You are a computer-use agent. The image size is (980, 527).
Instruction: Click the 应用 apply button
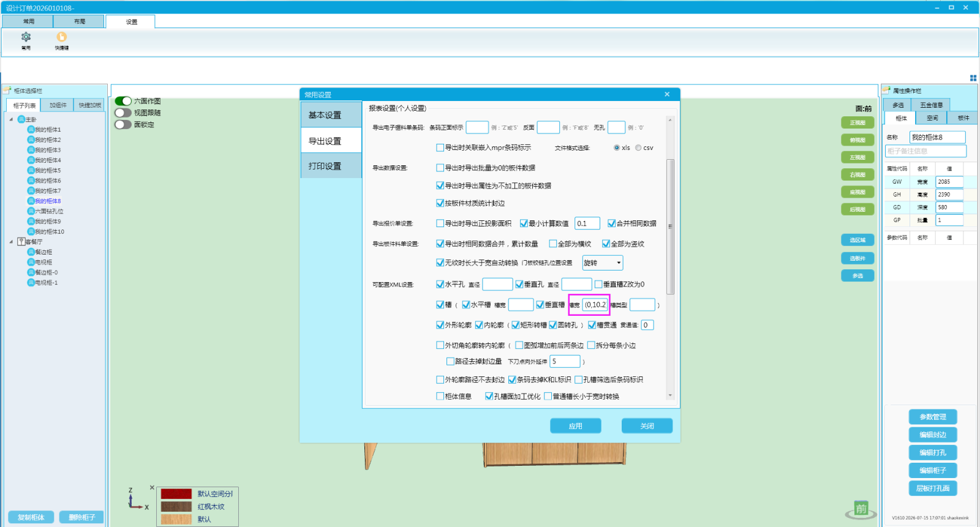(576, 426)
